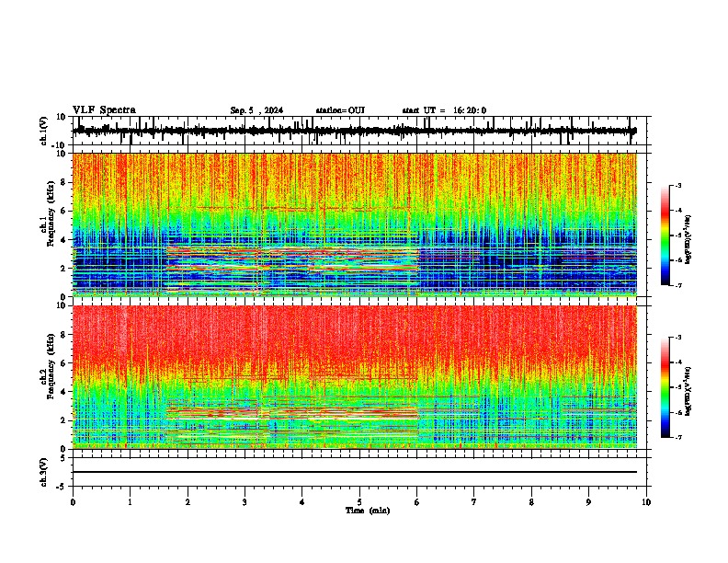Image resolution: width=728 pixels, height=563 pixels.
Task: Click the ch.2 log(PSD) color bar
Action: tap(665, 387)
